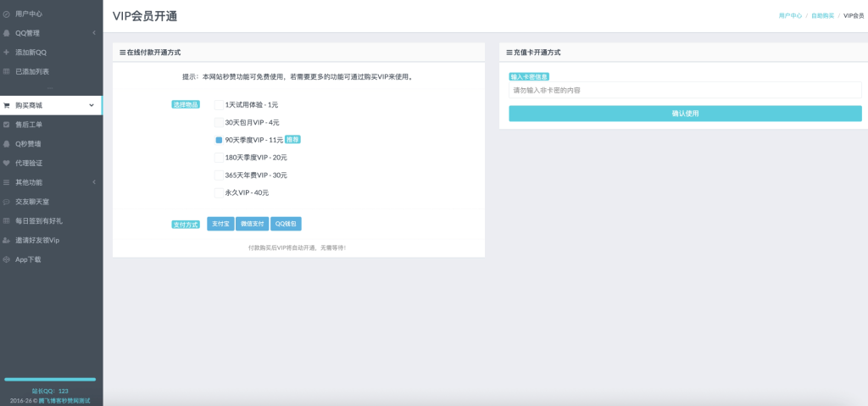Expand the QQ管理 submenu arrow
The width and height of the screenshot is (868, 406).
click(93, 33)
